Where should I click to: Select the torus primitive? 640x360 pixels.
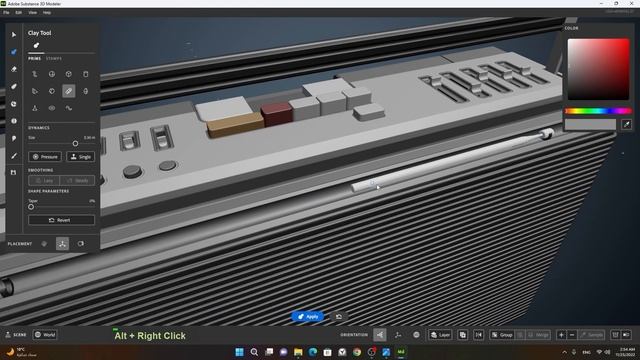pos(52,108)
